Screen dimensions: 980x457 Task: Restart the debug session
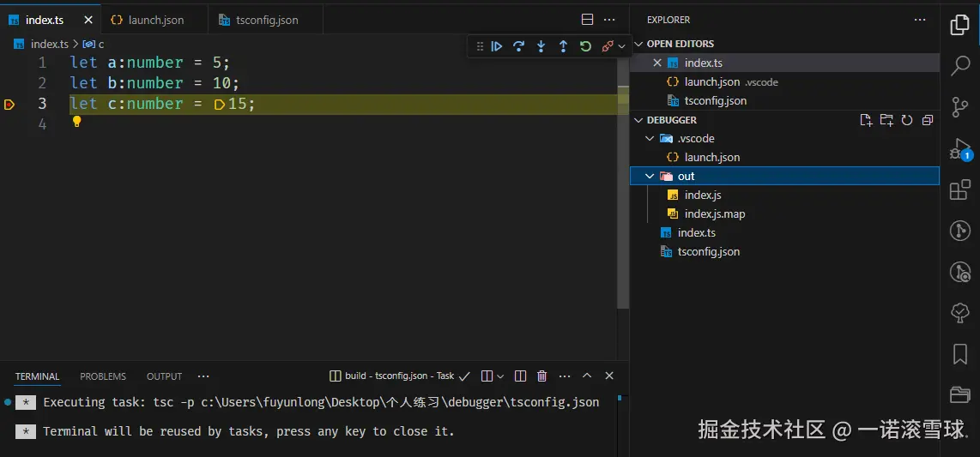tap(585, 46)
